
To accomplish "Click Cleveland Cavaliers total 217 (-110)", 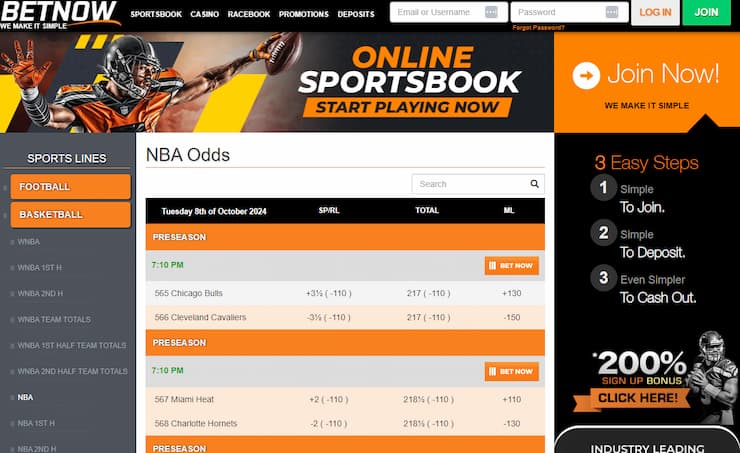I will [429, 318].
